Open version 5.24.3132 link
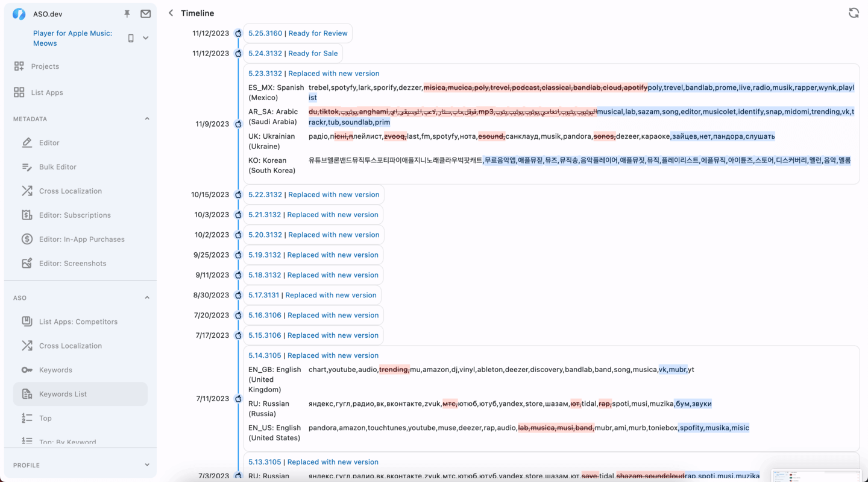Screen dimensions: 868x482 pos(265,53)
